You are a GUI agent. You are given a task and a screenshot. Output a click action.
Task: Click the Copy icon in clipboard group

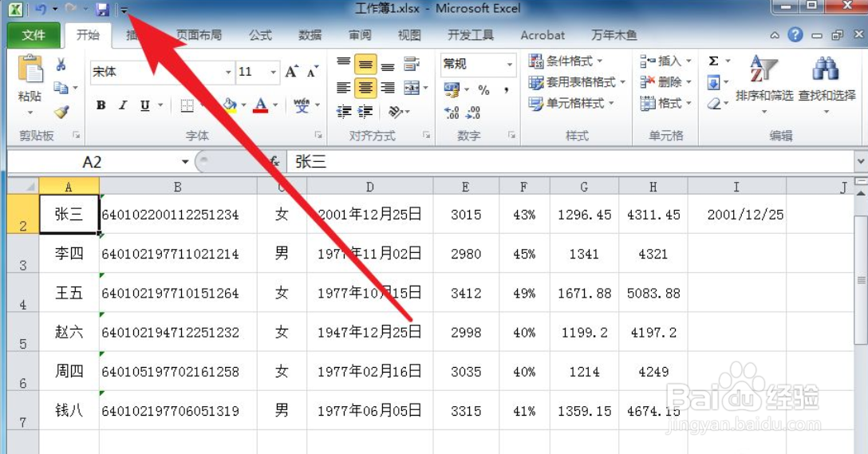pyautogui.click(x=61, y=88)
